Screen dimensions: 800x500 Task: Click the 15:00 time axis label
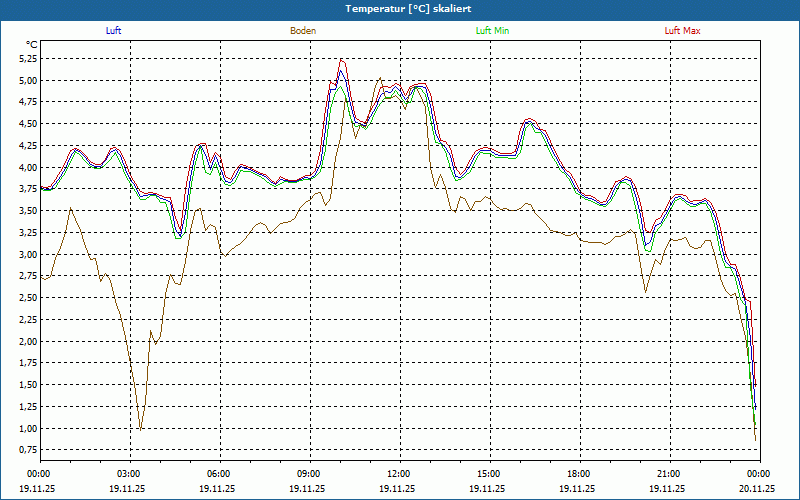pos(488,474)
